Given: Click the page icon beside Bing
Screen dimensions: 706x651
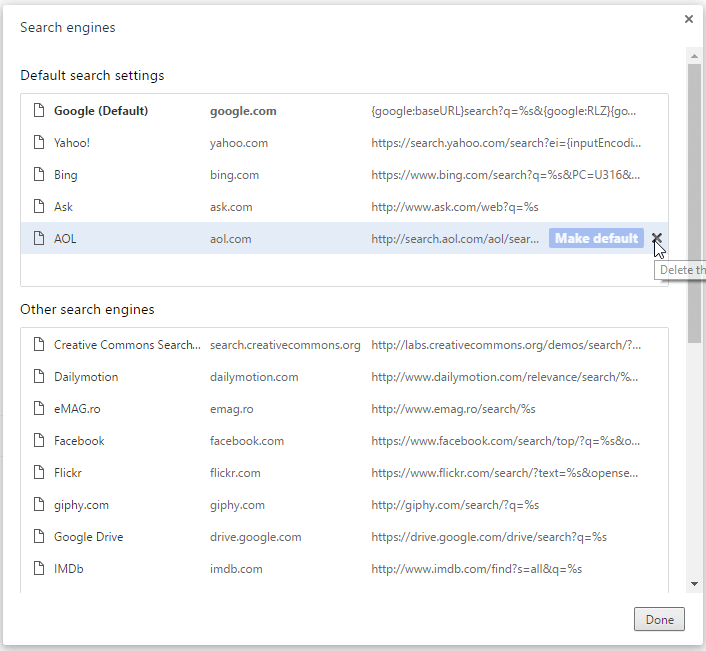Looking at the screenshot, I should [x=39, y=174].
